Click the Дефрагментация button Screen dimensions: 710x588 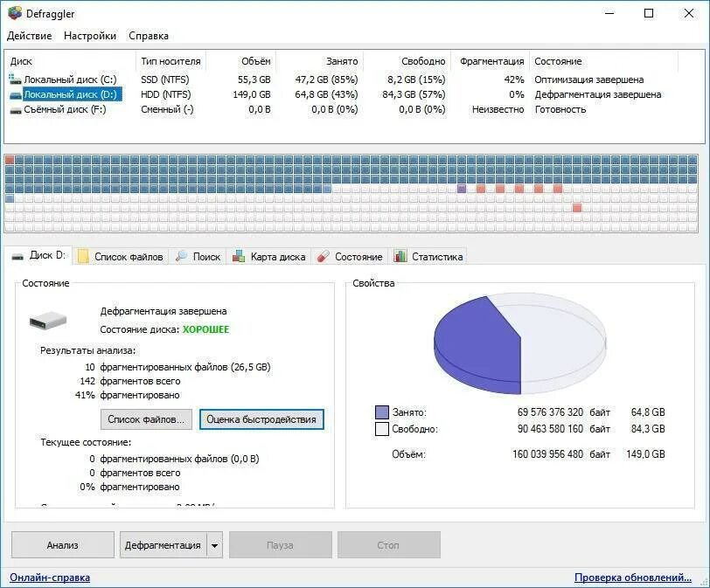coord(163,545)
